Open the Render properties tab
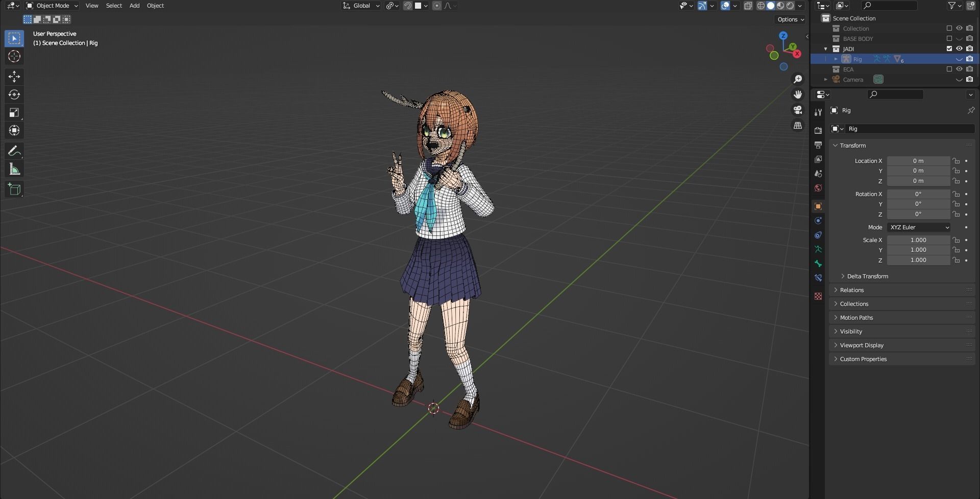980x499 pixels. pyautogui.click(x=818, y=131)
